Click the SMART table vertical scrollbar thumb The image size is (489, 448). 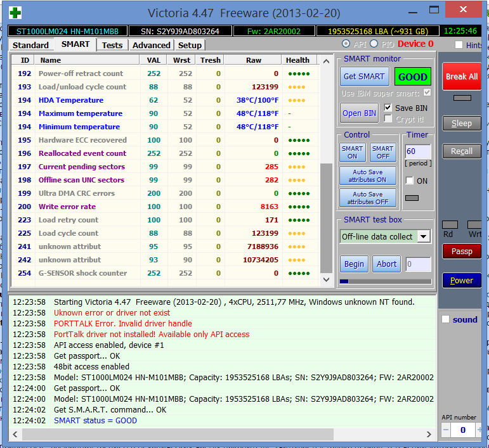click(326, 218)
